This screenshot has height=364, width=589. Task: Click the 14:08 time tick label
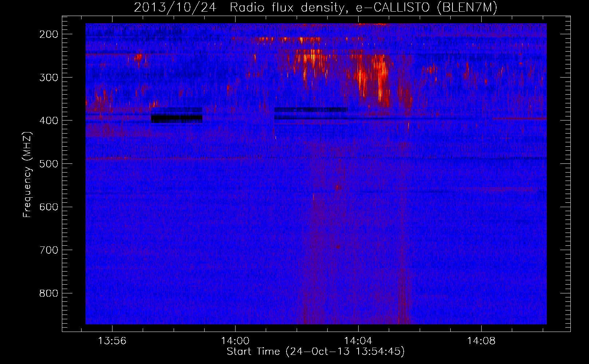click(481, 341)
